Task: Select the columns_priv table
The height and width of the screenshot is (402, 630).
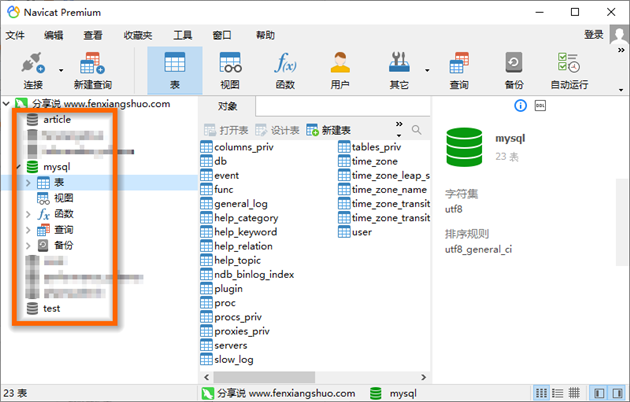Action: pyautogui.click(x=237, y=147)
